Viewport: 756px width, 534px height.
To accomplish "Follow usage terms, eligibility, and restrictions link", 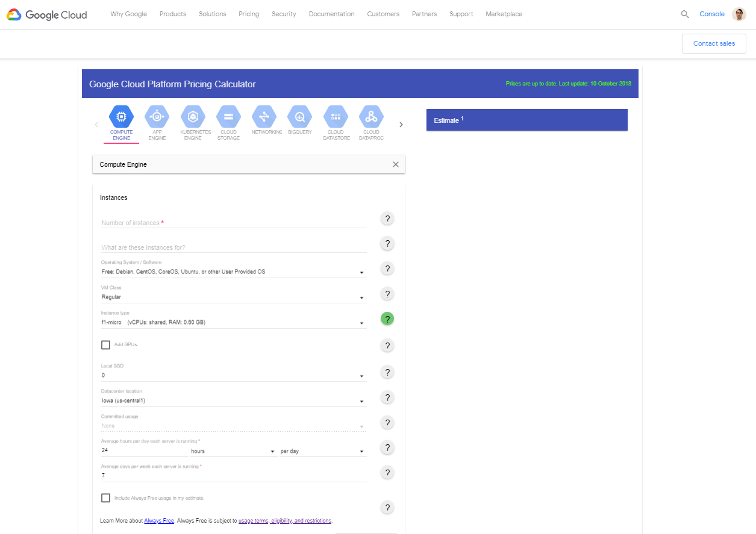I will [285, 521].
